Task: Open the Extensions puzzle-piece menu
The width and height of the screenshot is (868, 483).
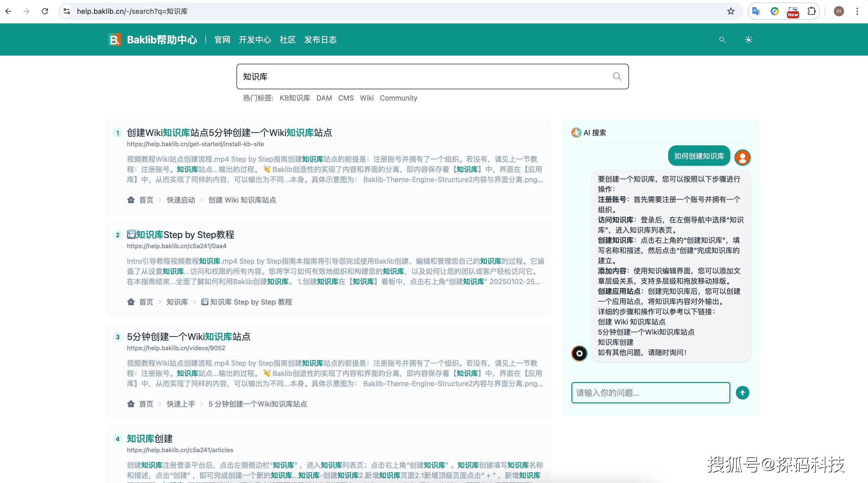Action: point(812,11)
